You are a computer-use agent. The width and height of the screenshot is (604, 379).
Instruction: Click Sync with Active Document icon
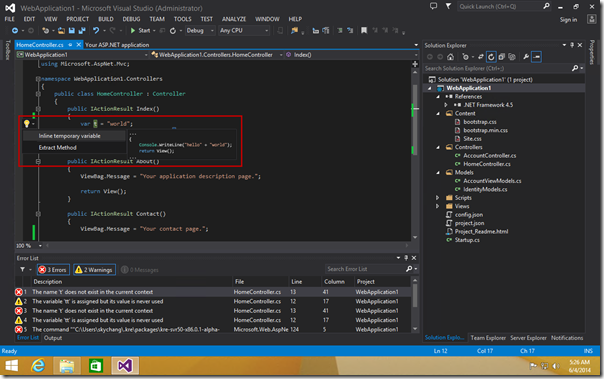[x=481, y=57]
